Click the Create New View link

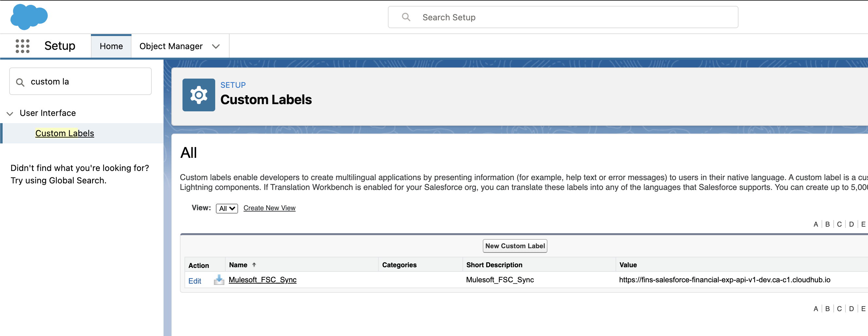click(x=269, y=208)
